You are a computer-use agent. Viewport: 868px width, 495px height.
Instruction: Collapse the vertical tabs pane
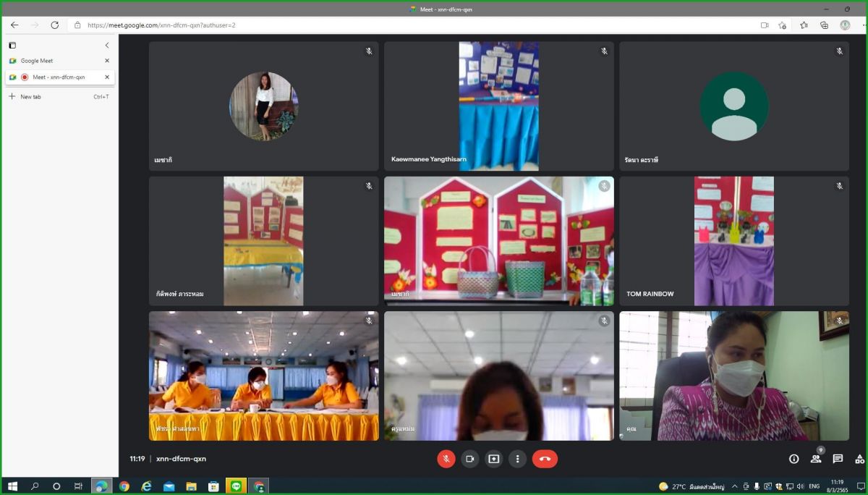pyautogui.click(x=107, y=45)
